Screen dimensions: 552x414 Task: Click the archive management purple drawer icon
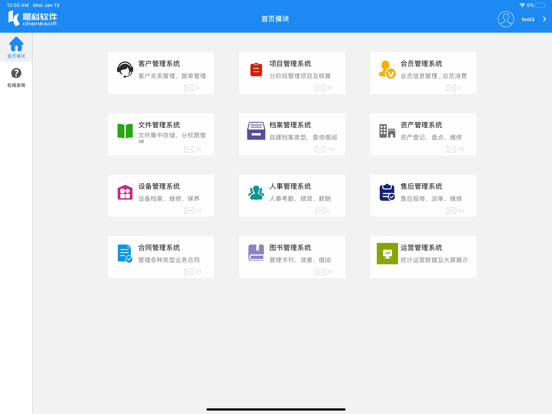(x=256, y=131)
